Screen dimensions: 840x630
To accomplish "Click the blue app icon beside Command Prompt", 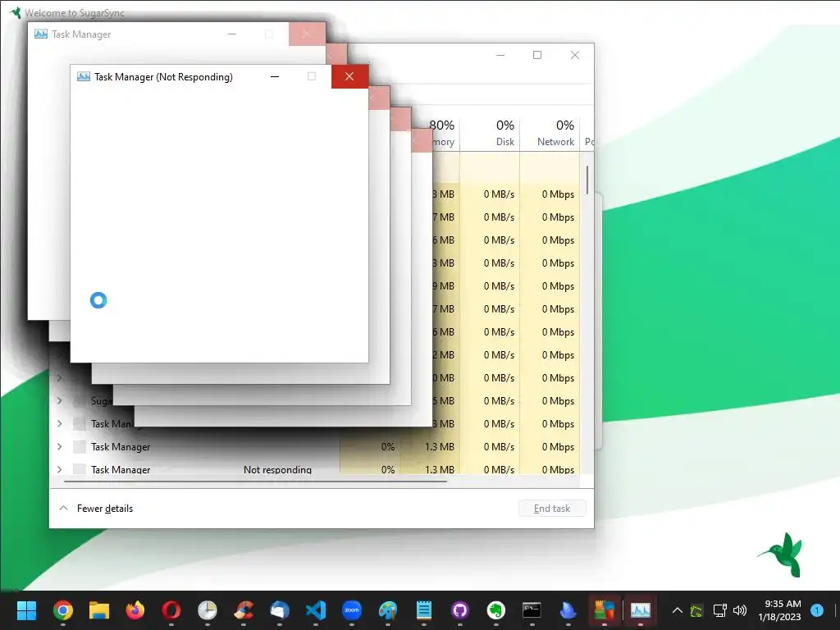I will (x=568, y=610).
